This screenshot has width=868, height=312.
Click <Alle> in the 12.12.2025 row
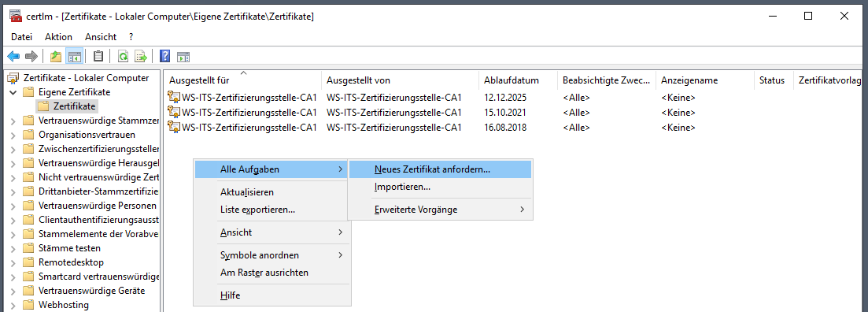tap(576, 98)
